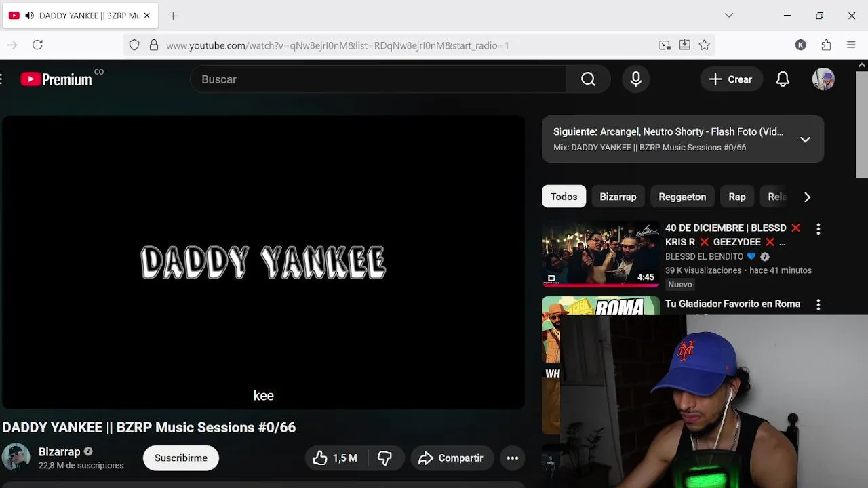Click the 22,8 M de suscriptores text
Viewport: 868px width, 488px height.
pos(81,466)
